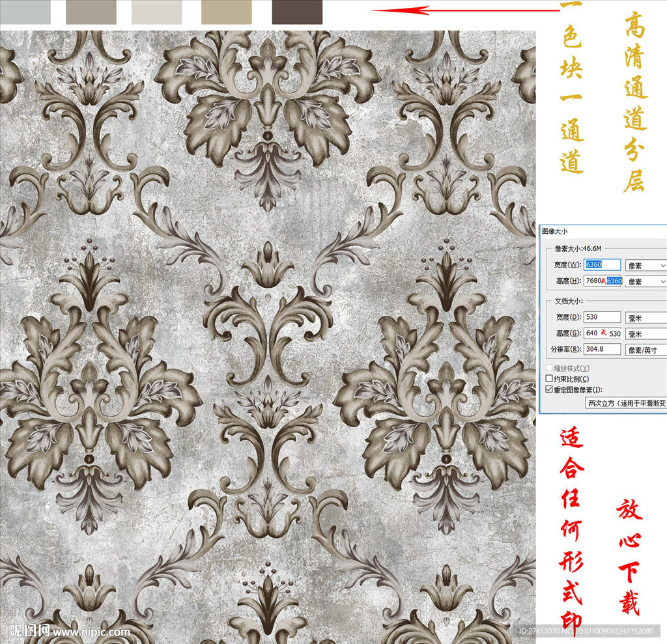This screenshot has width=667, height=644.
Task: Pick the light blue-gray color swatch
Action: tap(25, 12)
